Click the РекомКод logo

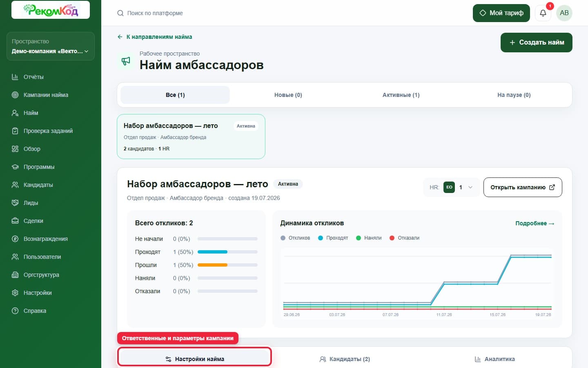click(51, 10)
